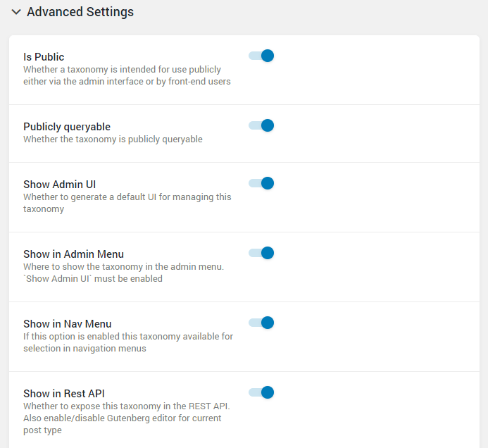The image size is (488, 448).
Task: Click the Show Admin UI label
Action: pyautogui.click(x=59, y=185)
